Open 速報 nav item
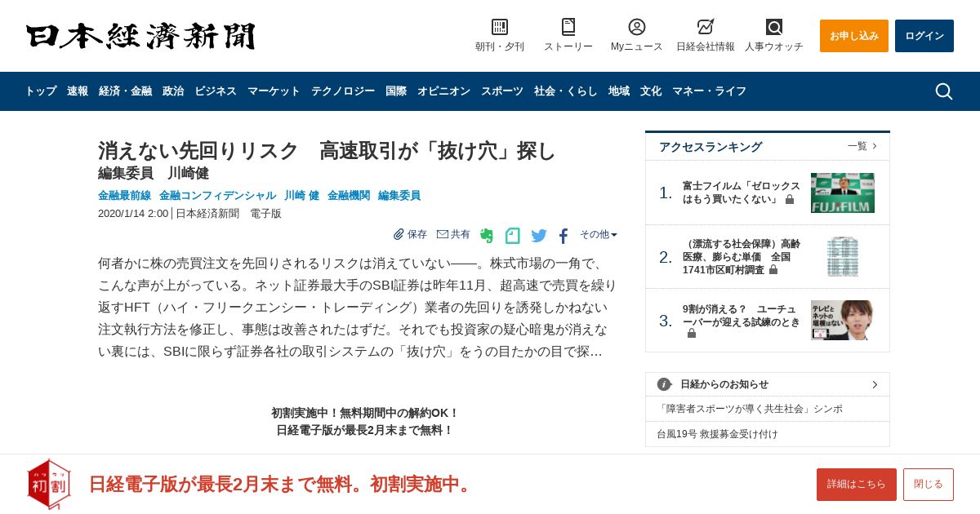The width and height of the screenshot is (980, 514). coord(78,91)
